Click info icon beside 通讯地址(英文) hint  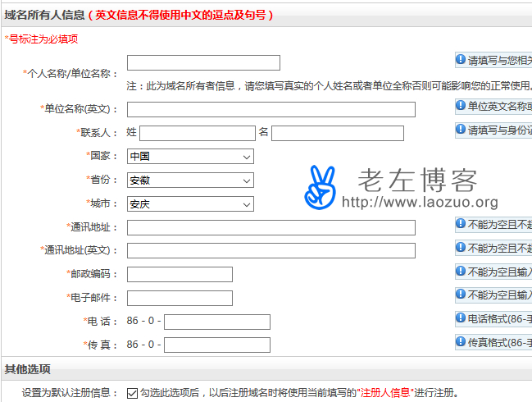coord(461,247)
